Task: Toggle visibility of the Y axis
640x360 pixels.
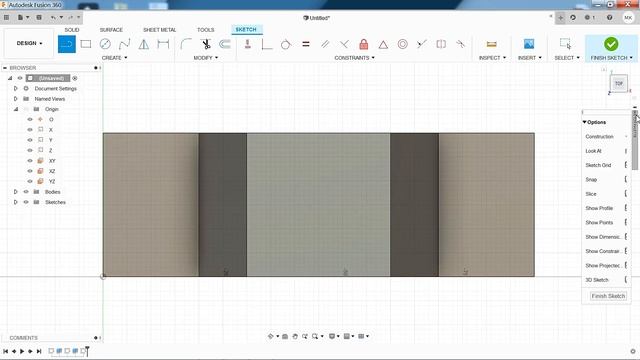Action: click(30, 140)
